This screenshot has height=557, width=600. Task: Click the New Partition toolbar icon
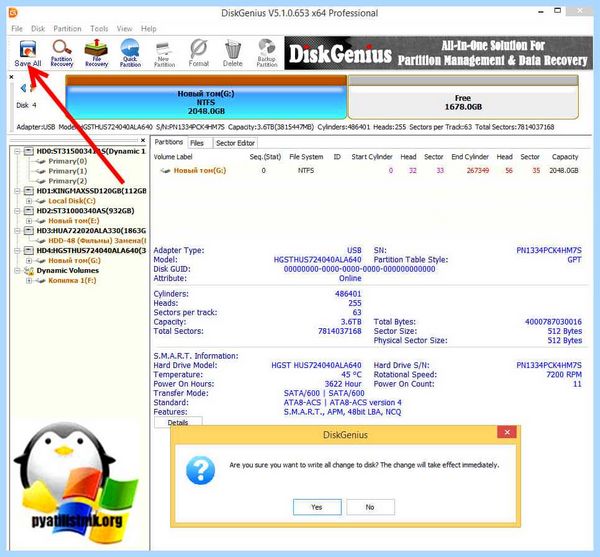(164, 53)
